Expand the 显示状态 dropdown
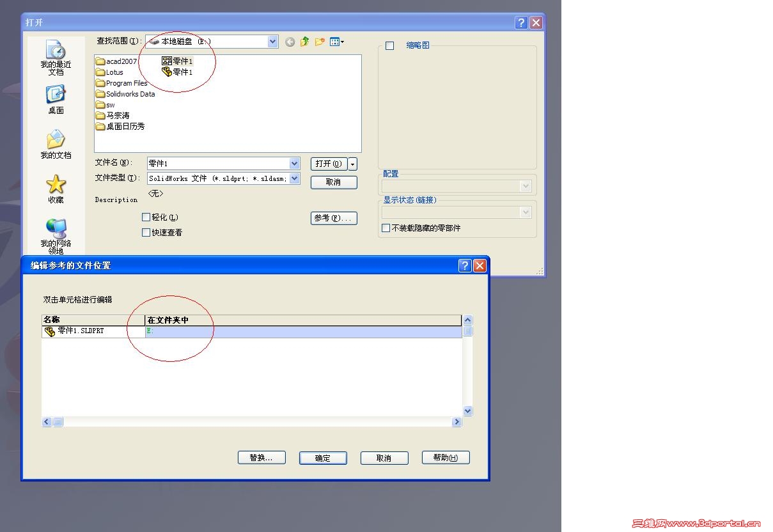Image resolution: width=773 pixels, height=532 pixels. (x=526, y=212)
